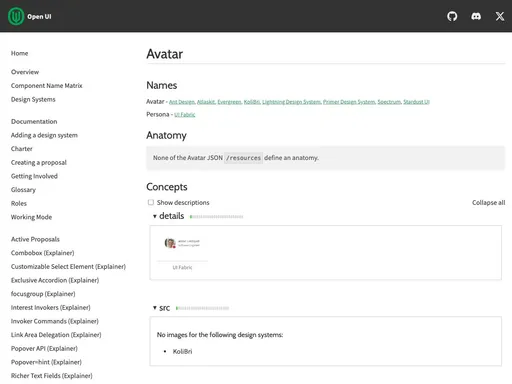Follow the UI Fabric link under Persona
The width and height of the screenshot is (512, 384).
point(185,115)
